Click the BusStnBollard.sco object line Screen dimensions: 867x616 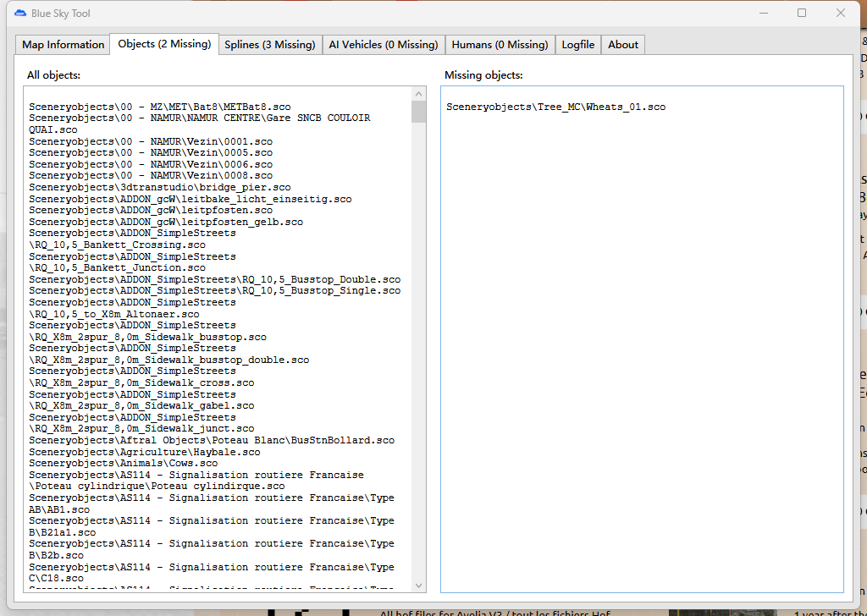point(211,440)
